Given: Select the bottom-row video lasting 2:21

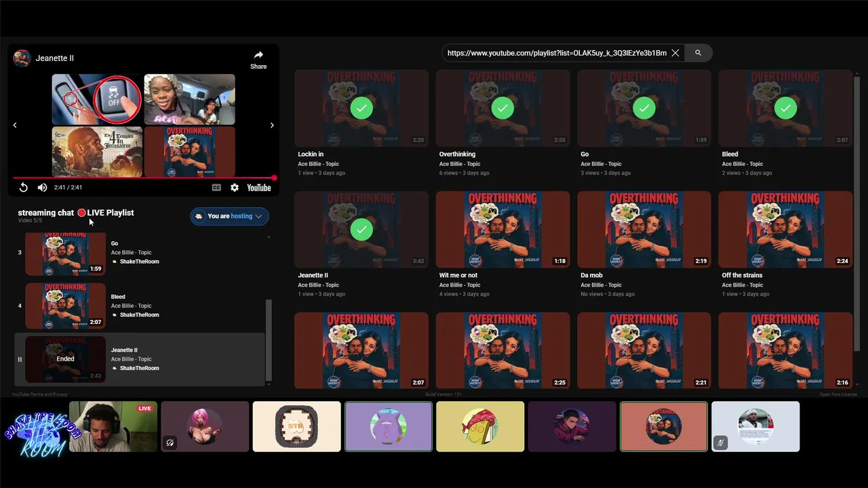Looking at the screenshot, I should click(x=644, y=350).
